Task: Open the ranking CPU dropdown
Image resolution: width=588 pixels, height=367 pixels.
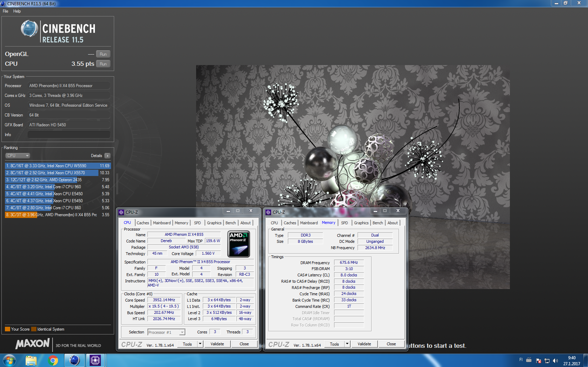Action: coord(18,156)
